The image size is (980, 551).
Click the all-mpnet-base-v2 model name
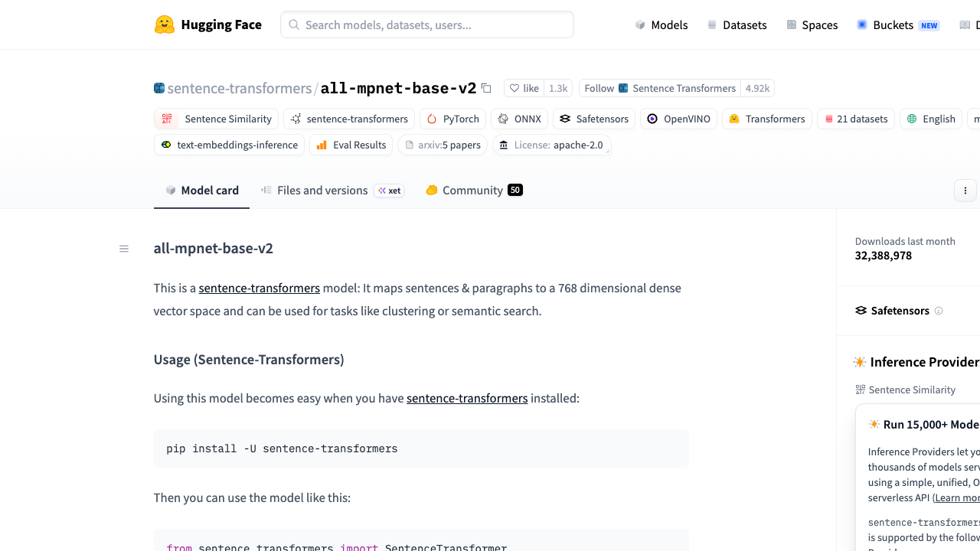[398, 88]
